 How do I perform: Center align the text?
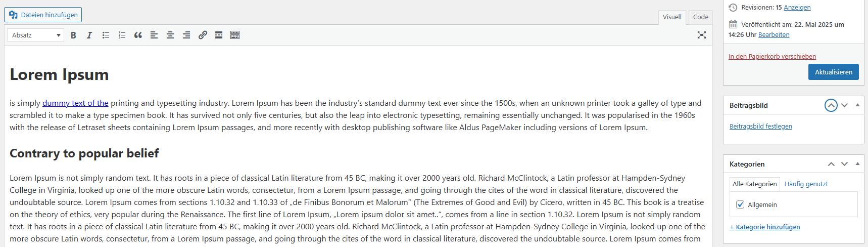[x=170, y=35]
